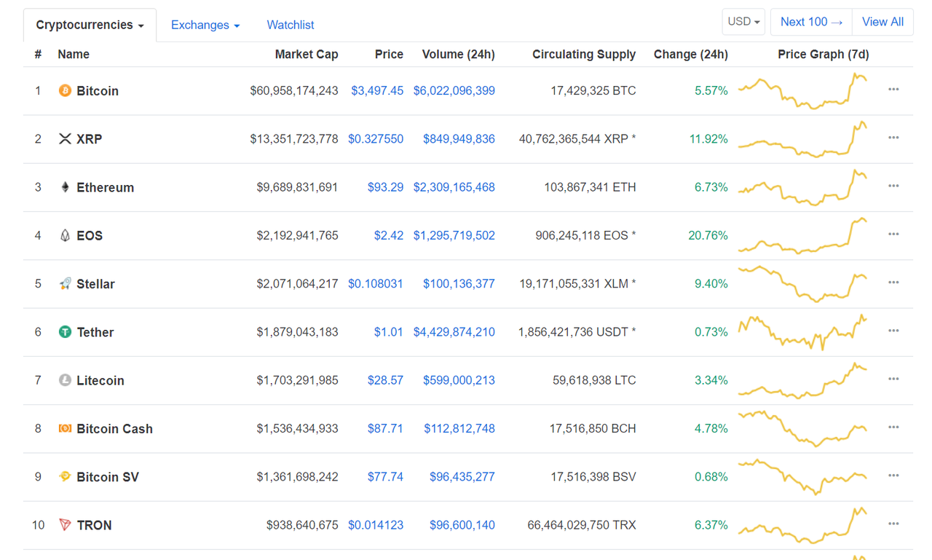The height and width of the screenshot is (560, 932).
Task: Open the TRON name link
Action: point(95,525)
